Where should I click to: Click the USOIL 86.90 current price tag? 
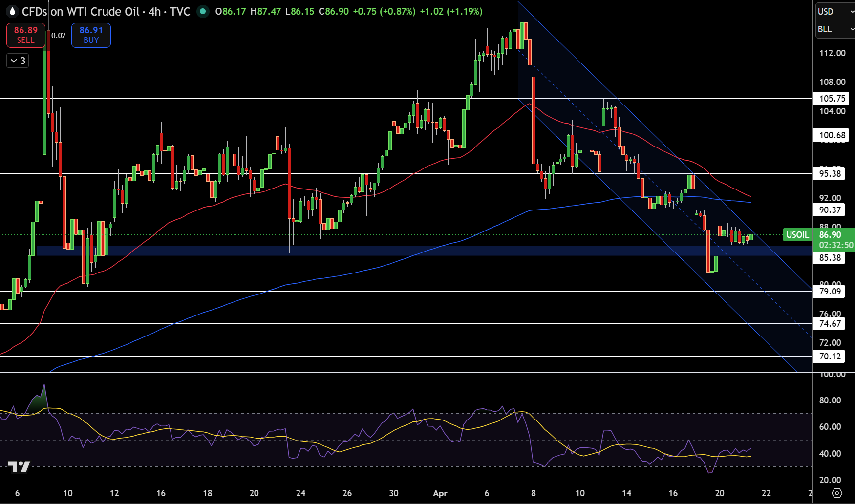819,239
